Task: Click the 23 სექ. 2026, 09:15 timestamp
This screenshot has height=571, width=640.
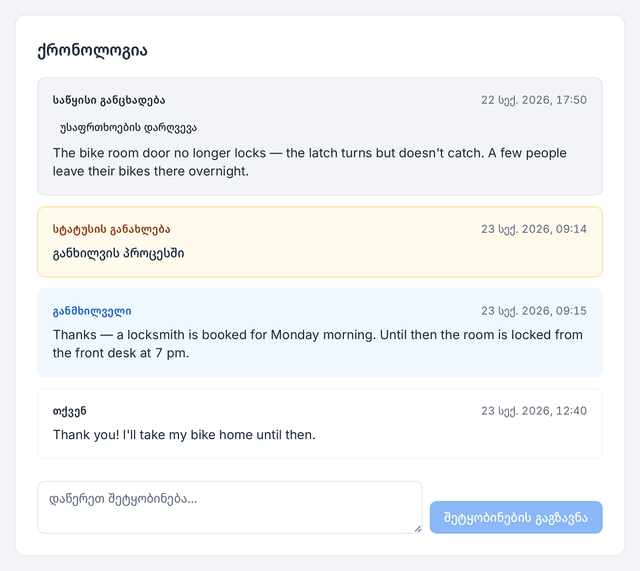Action: coord(534,311)
